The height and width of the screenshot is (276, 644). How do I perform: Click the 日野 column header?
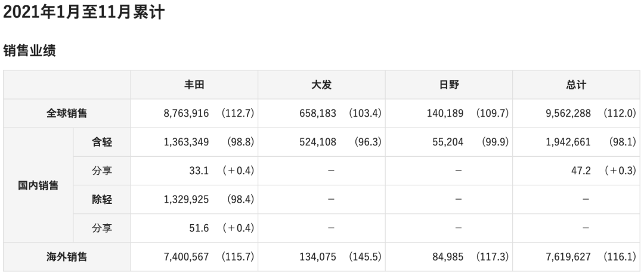[x=449, y=85]
